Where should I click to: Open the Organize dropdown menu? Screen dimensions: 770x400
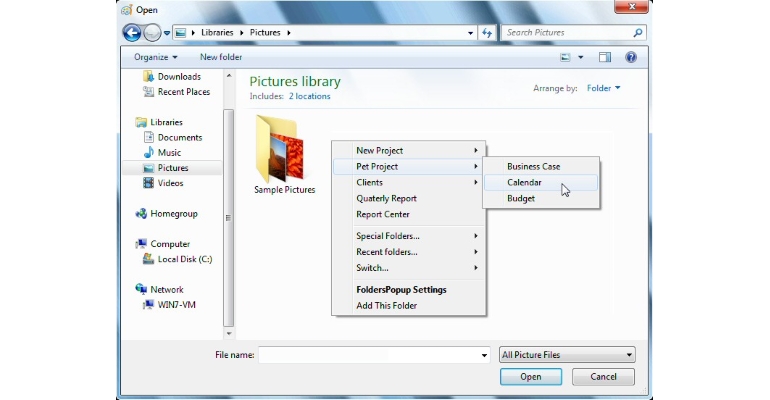156,57
